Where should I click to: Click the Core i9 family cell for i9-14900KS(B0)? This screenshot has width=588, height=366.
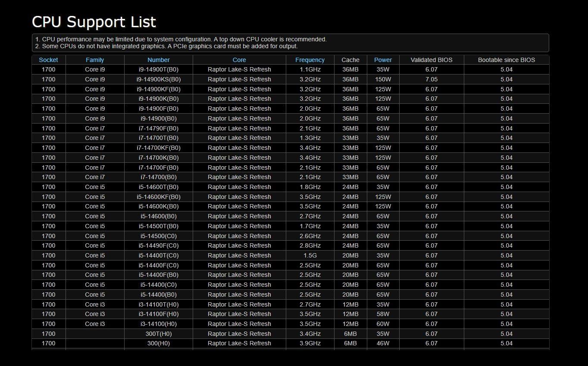(x=95, y=79)
